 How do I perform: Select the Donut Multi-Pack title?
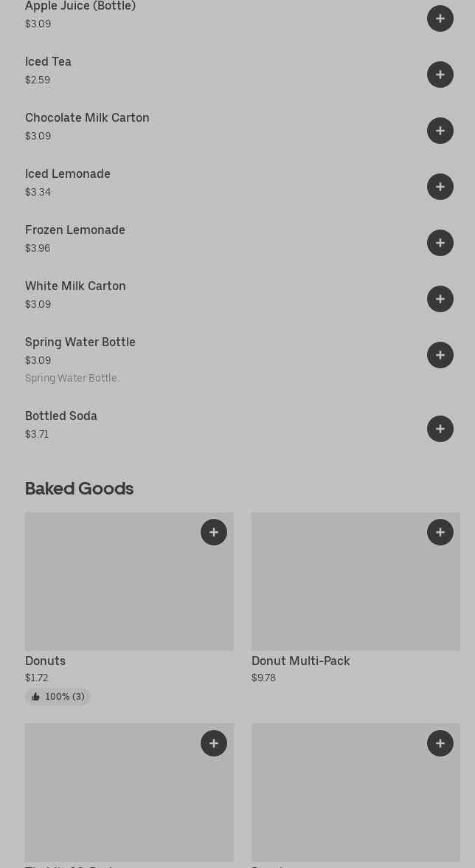pyautogui.click(x=300, y=661)
